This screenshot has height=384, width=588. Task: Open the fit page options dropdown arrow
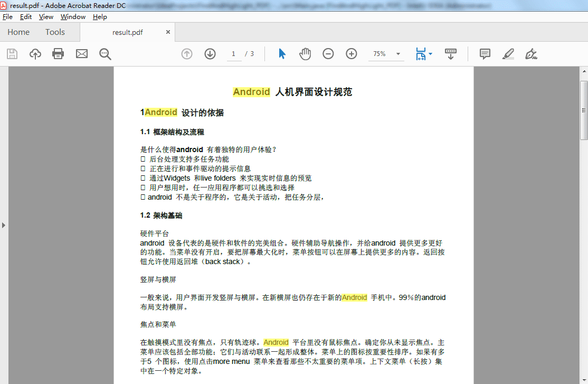point(431,54)
